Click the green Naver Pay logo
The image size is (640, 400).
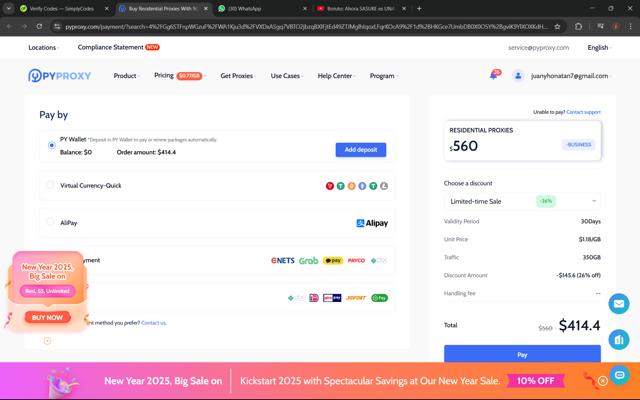[x=380, y=298]
